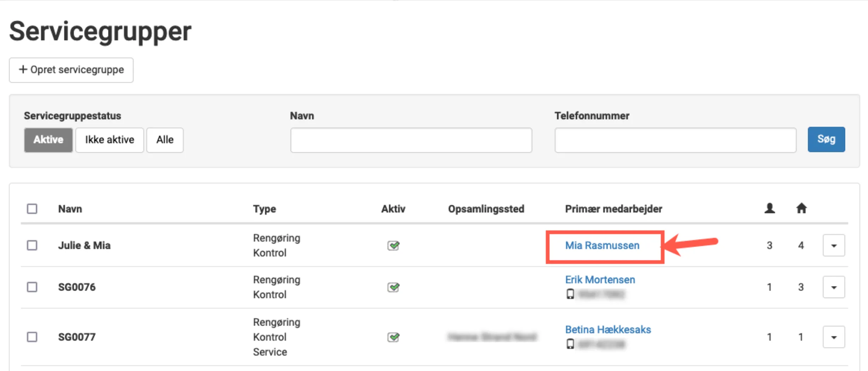This screenshot has height=371, width=868.
Task: Expand the actions dropdown for SG0076
Action: 833,287
